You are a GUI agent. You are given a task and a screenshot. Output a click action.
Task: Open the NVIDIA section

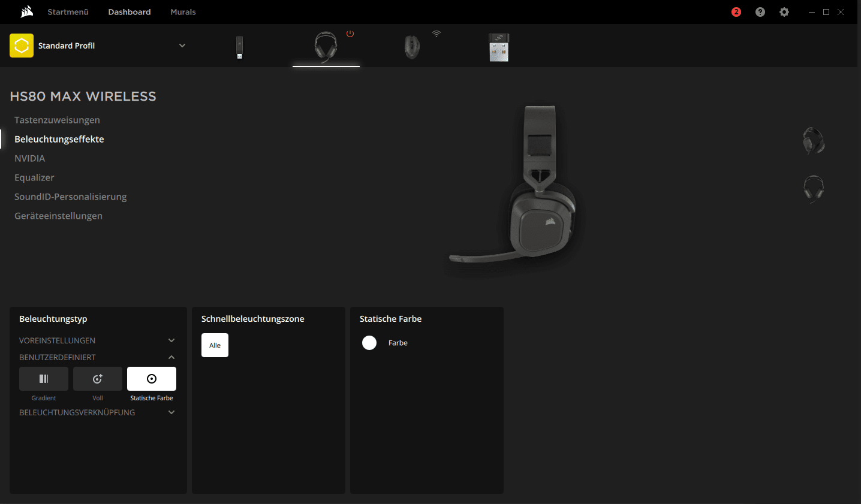(30, 158)
